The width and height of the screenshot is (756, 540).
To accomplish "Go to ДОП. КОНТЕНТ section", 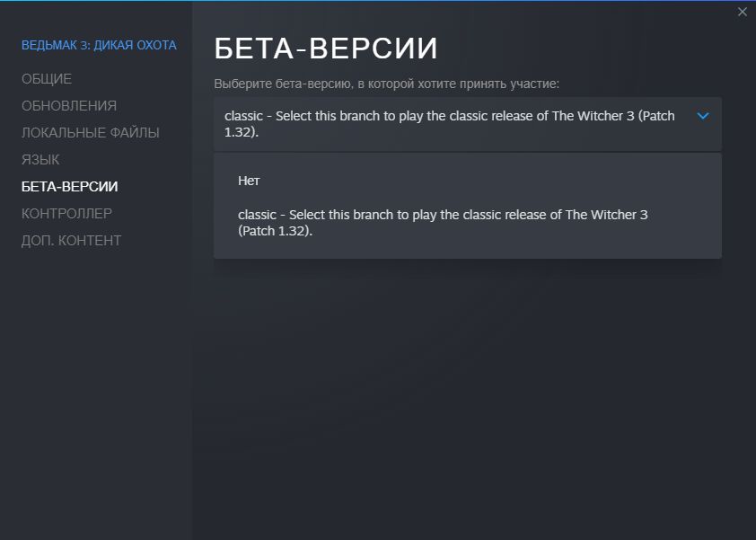I will point(71,241).
